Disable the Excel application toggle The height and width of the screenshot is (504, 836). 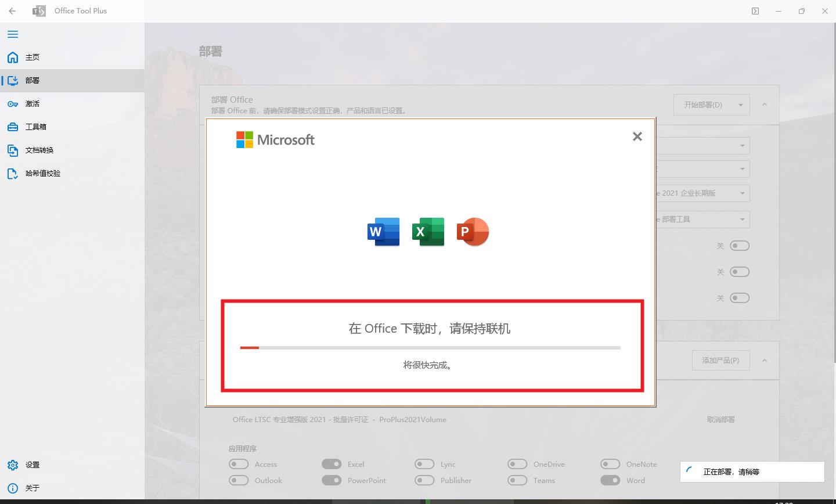click(331, 464)
